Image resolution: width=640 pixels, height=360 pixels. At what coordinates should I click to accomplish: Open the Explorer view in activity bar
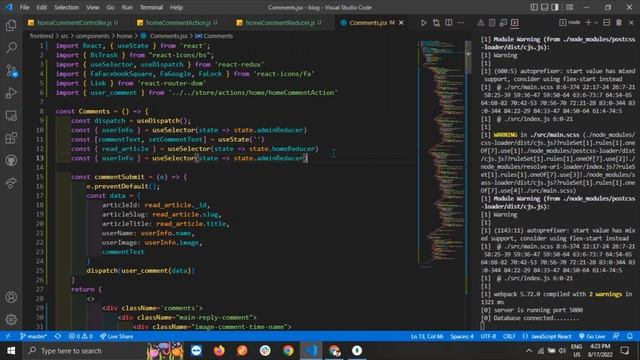pos(11,25)
